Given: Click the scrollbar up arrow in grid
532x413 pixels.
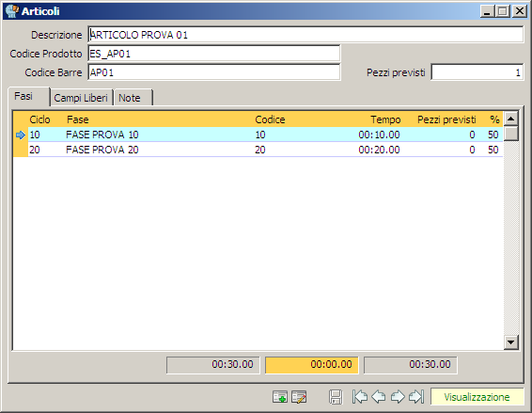Looking at the screenshot, I should (x=511, y=119).
